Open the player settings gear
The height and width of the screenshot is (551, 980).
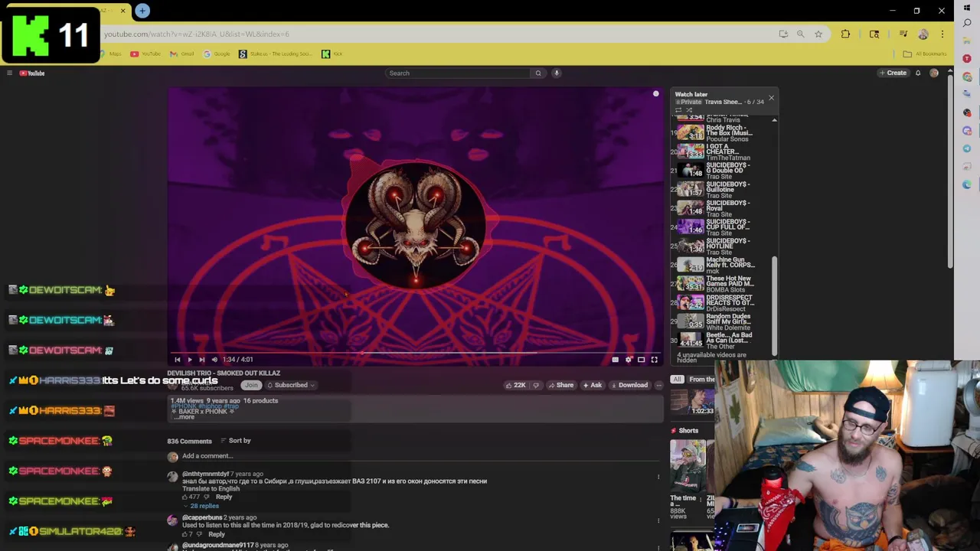click(x=629, y=360)
